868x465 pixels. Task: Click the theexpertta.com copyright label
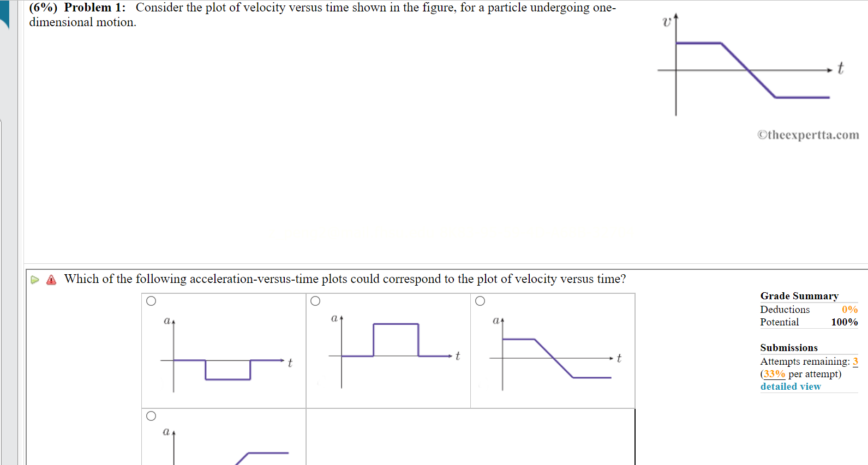pyautogui.click(x=807, y=135)
